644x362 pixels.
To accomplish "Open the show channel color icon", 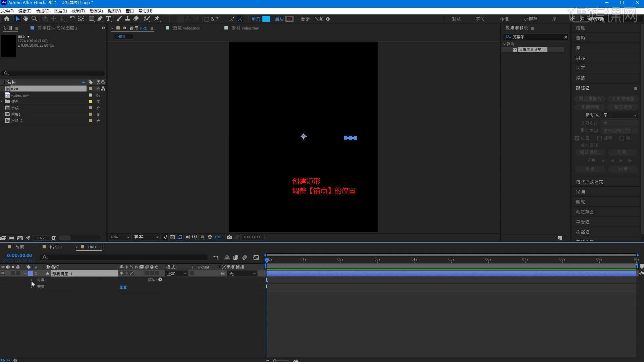I will coord(203,237).
